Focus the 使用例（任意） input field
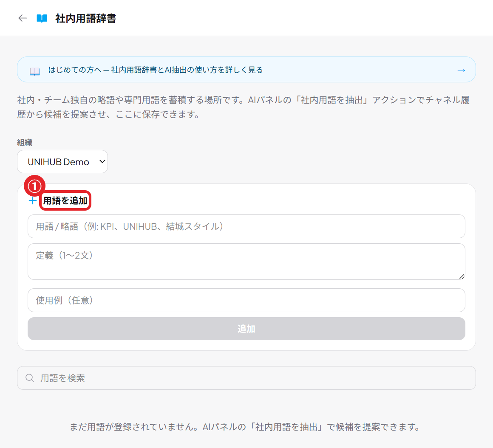Viewport: 493px width, 448px height. coord(246,300)
